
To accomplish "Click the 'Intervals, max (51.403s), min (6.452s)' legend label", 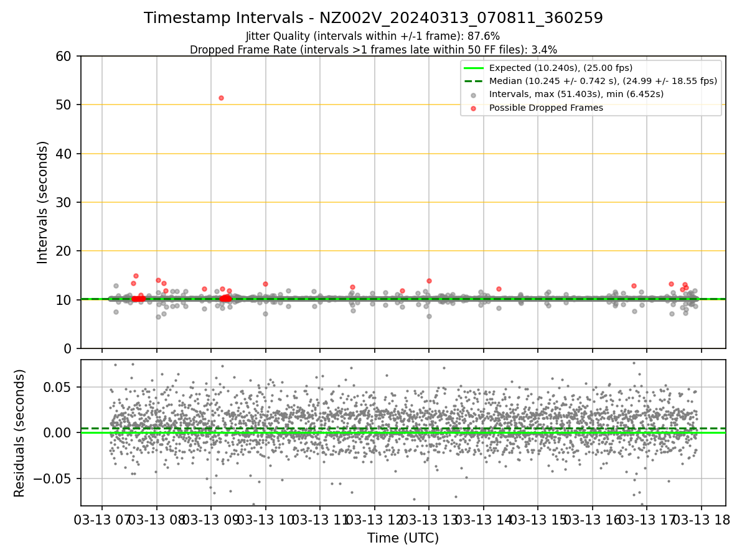I will [576, 94].
